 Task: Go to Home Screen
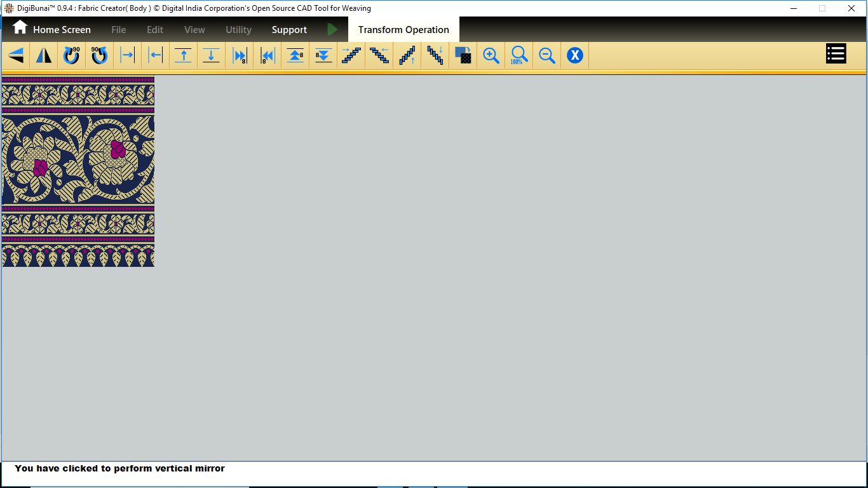52,29
